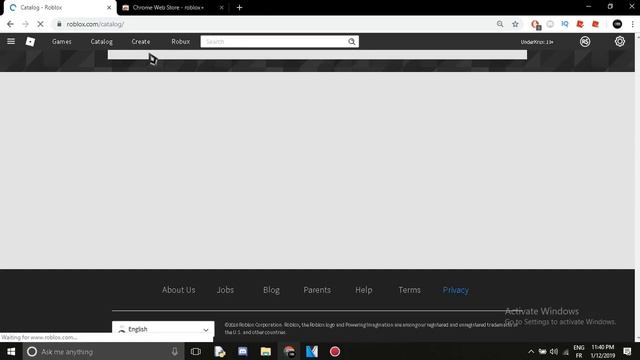Stop loading the page
The width and height of the screenshot is (640, 360).
pos(40,24)
